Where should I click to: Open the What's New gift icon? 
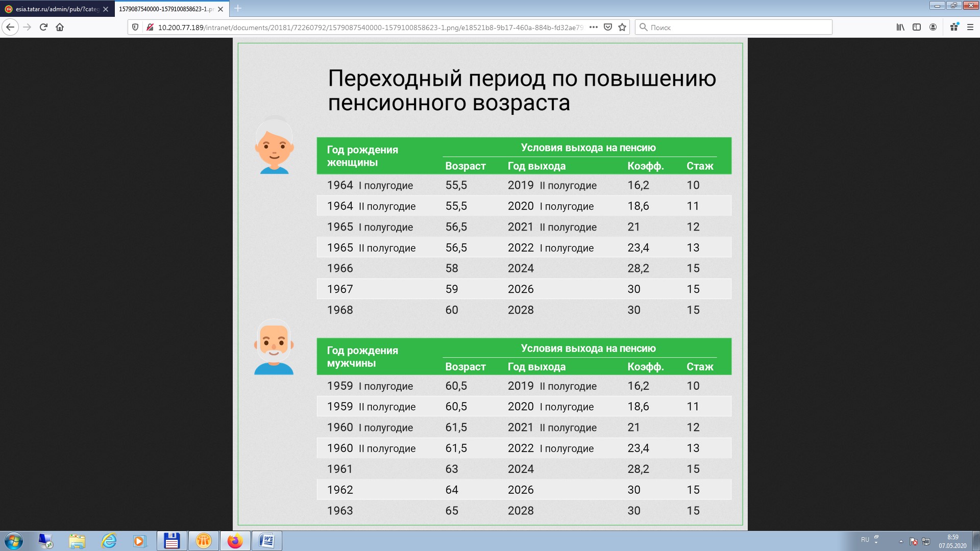point(954,27)
